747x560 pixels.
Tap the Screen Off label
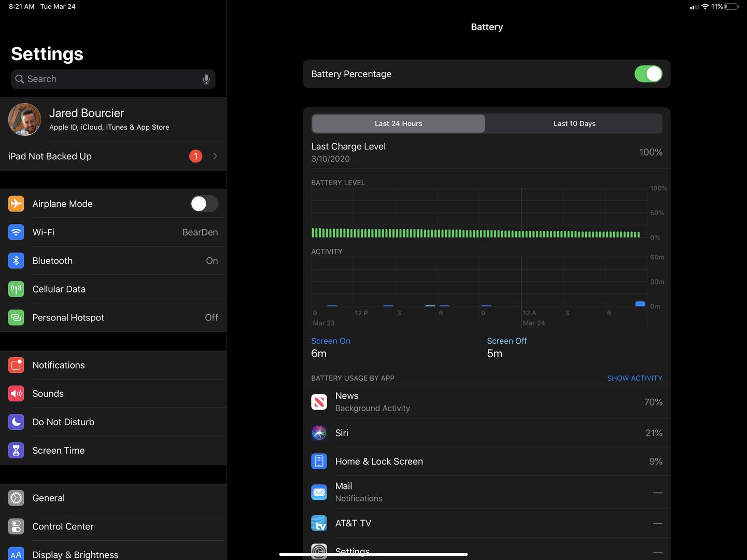pyautogui.click(x=506, y=341)
